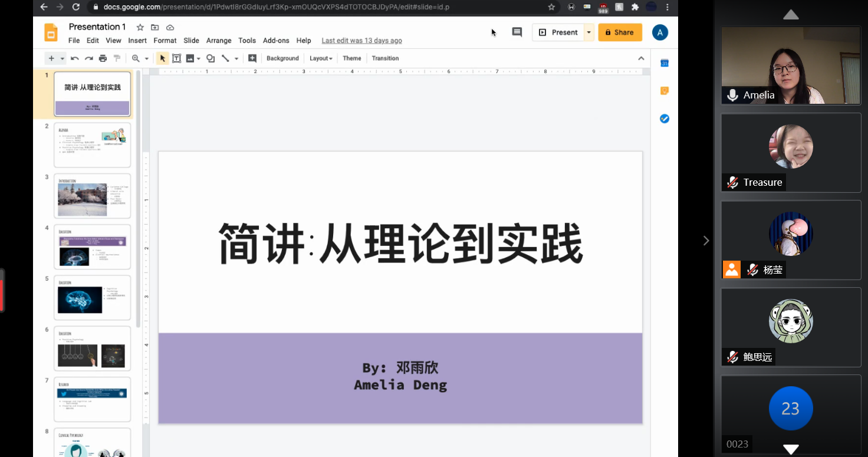Image resolution: width=868 pixels, height=457 pixels.
Task: Open the File menu
Action: click(x=74, y=41)
